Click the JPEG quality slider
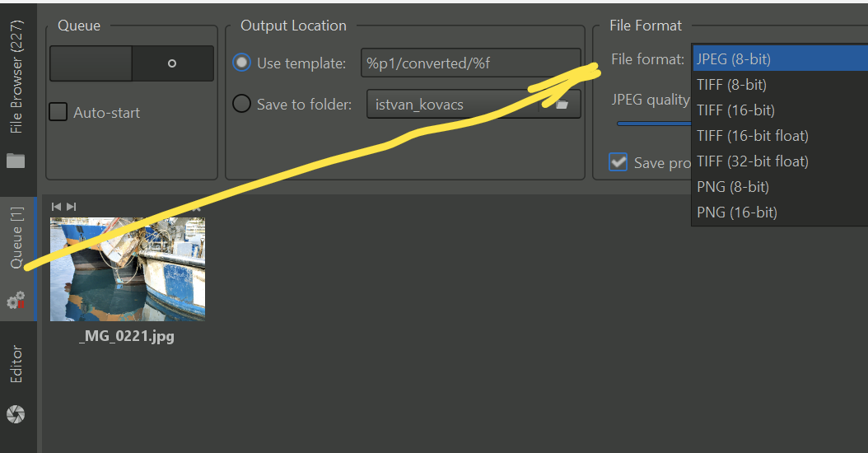This screenshot has height=453, width=868. pyautogui.click(x=655, y=124)
